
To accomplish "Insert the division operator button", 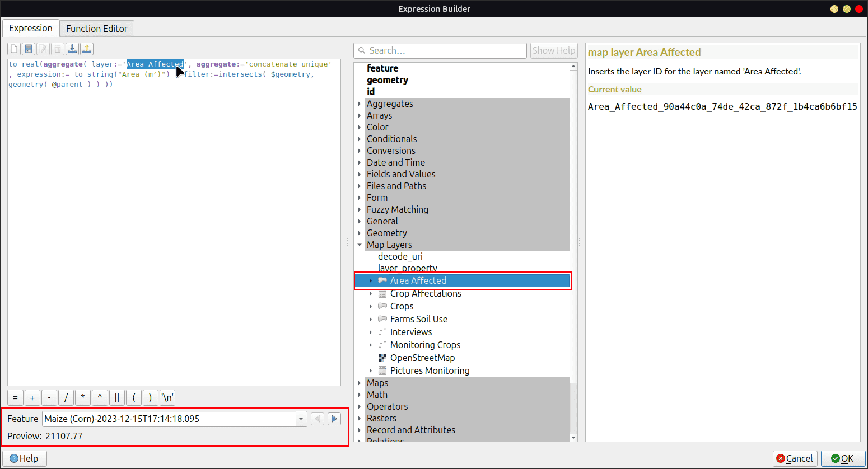I will 66,398.
